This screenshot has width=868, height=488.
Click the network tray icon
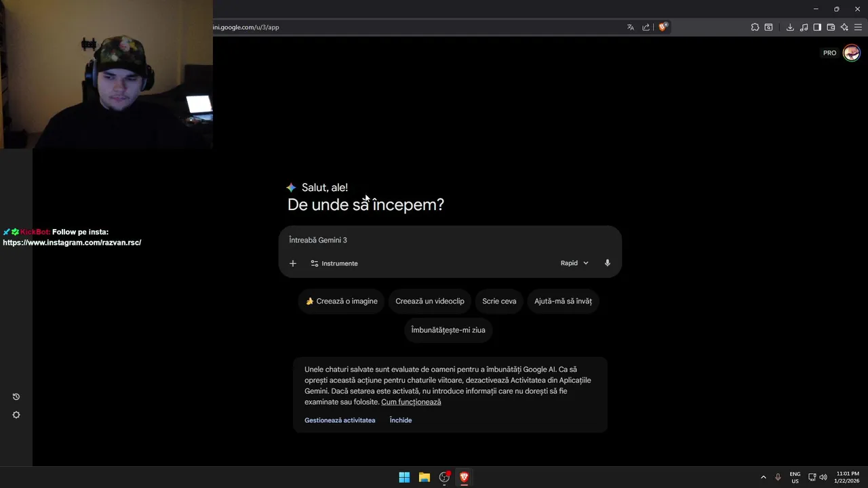pyautogui.click(x=812, y=477)
